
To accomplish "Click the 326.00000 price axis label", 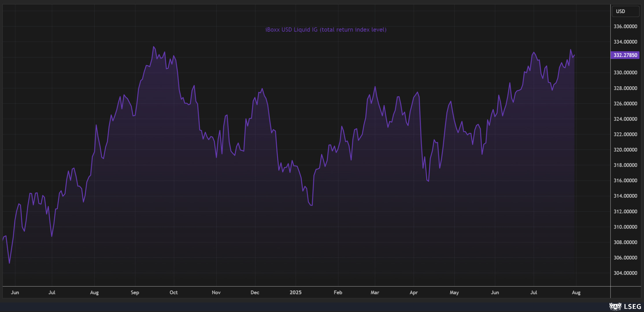I will [625, 103].
